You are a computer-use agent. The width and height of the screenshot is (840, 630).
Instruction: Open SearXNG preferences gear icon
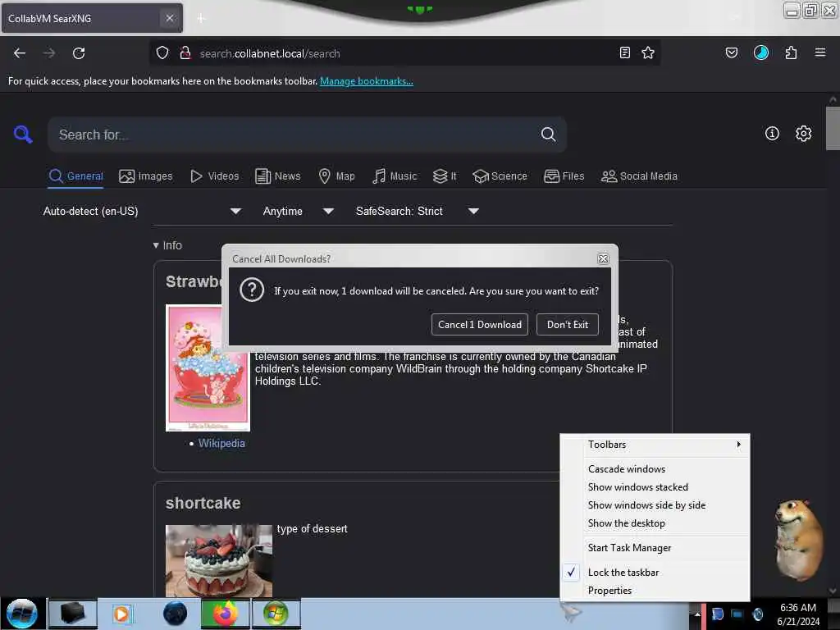804,134
